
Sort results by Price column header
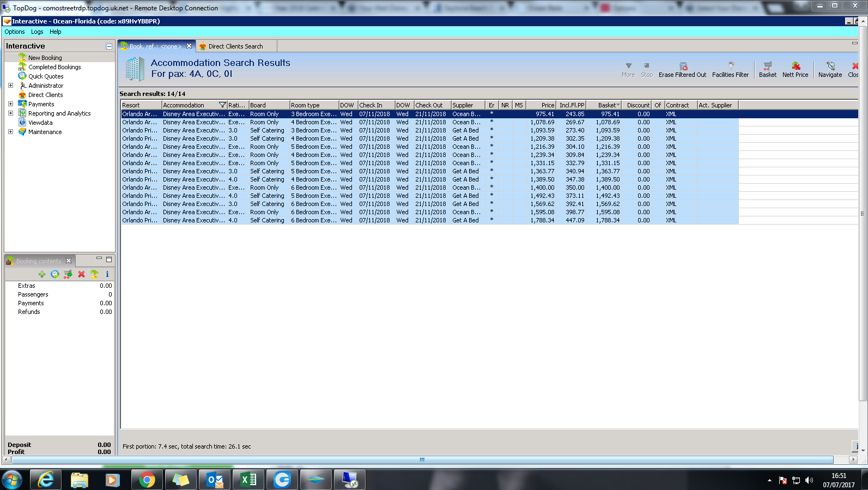(x=541, y=105)
